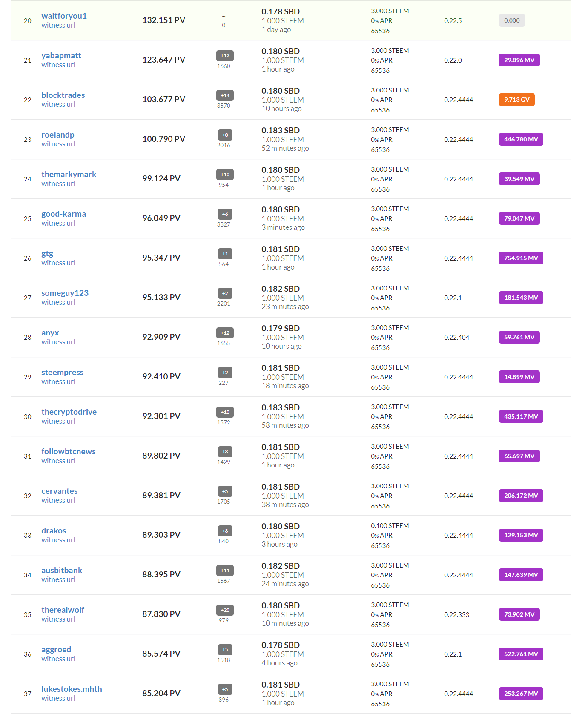Viewport: 588px width, 714px height.
Task: Open the good-karma witness profile
Action: click(x=63, y=214)
